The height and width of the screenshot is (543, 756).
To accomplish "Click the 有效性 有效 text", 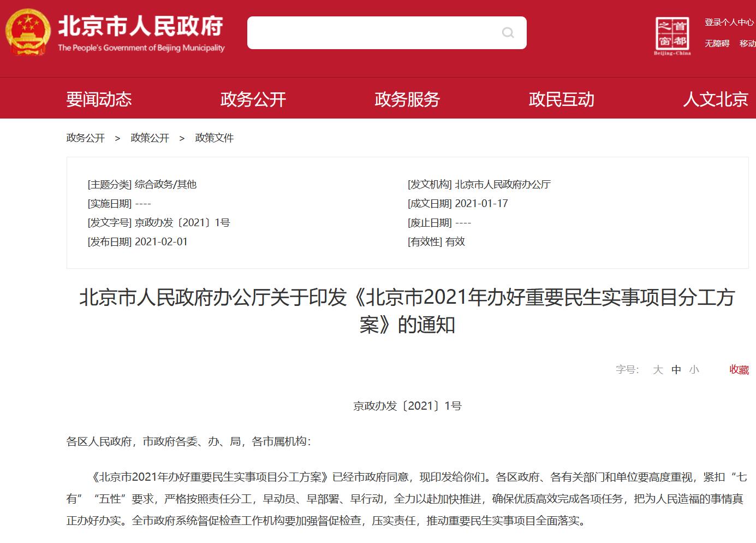I will tap(436, 242).
